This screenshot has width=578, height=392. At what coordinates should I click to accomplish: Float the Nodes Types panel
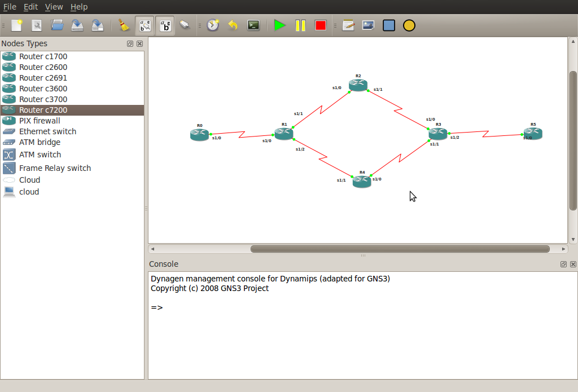(130, 43)
